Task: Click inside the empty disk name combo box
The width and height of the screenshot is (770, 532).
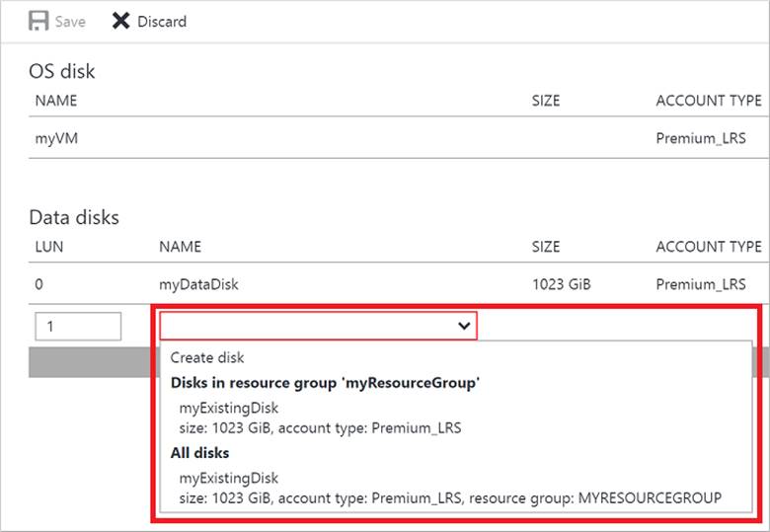Action: [x=306, y=327]
